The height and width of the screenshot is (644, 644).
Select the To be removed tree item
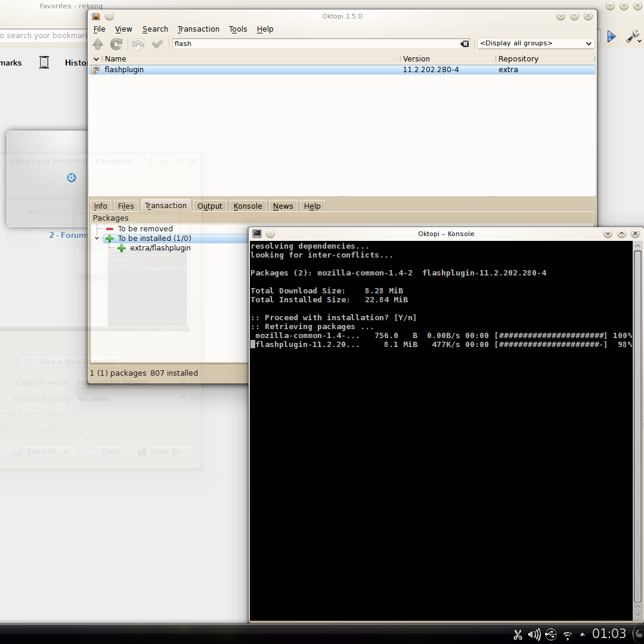(x=145, y=229)
